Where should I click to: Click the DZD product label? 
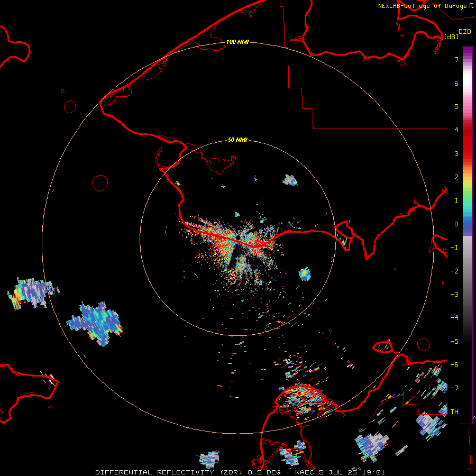click(x=465, y=32)
